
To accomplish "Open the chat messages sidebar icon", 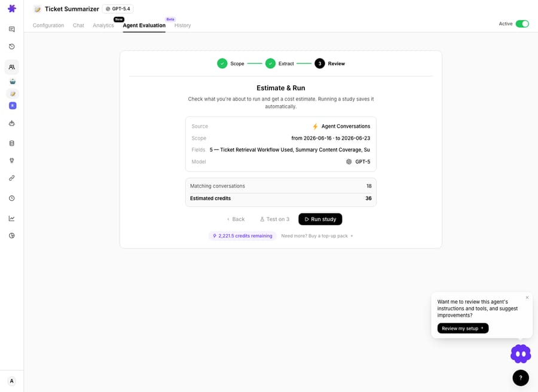I will [x=12, y=29].
